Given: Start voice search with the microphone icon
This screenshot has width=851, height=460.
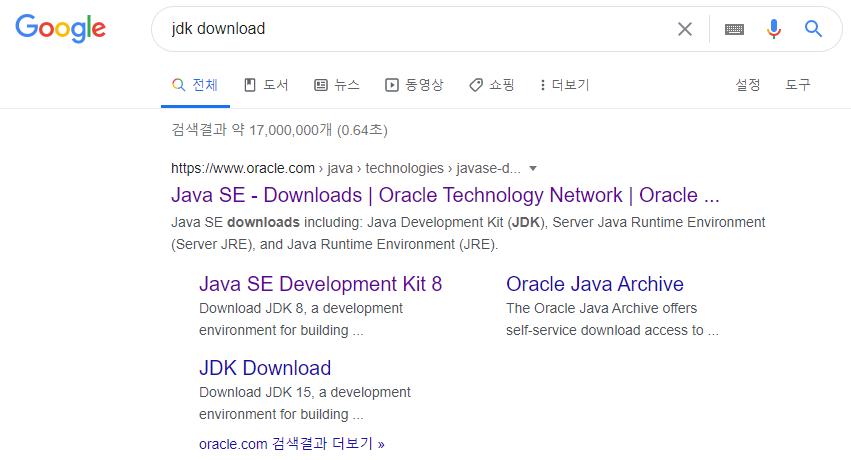Looking at the screenshot, I should coord(774,29).
